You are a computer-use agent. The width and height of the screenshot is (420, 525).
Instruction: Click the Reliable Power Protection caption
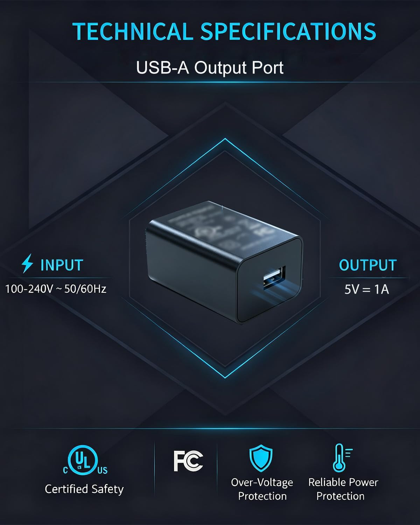pos(343,489)
